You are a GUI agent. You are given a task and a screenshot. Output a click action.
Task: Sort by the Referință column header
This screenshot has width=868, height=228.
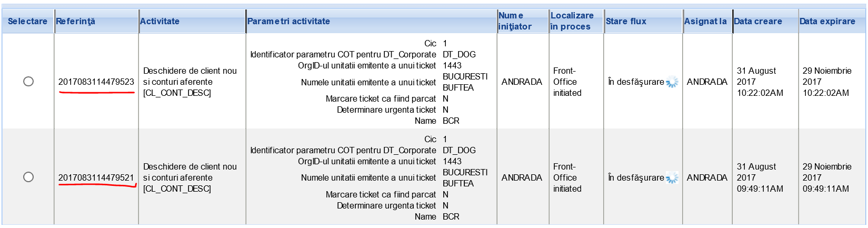coord(76,21)
